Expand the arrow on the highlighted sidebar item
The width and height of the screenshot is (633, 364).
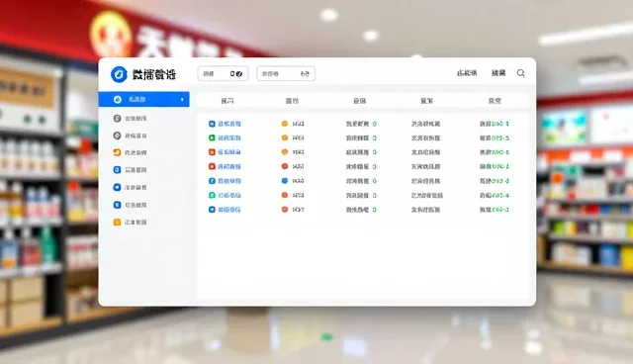(x=182, y=99)
